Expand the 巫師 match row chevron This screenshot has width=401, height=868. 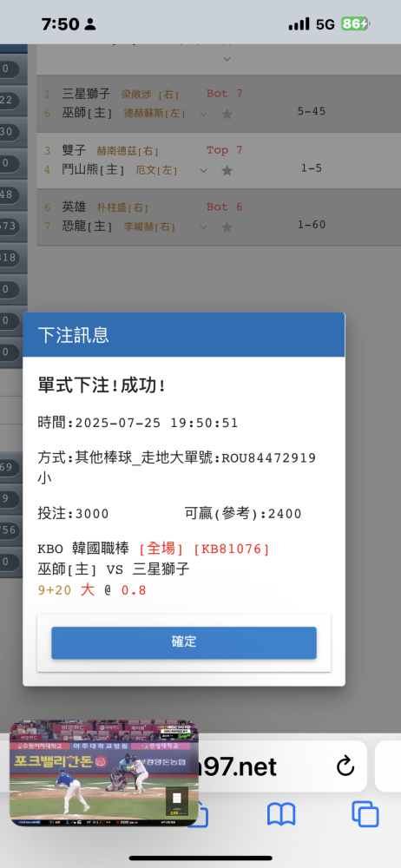click(x=204, y=114)
